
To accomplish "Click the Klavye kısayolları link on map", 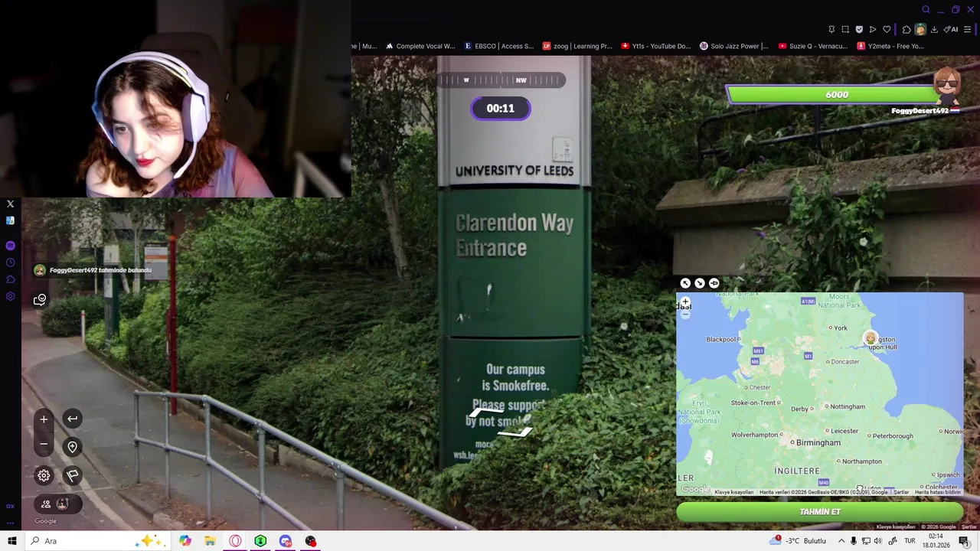I will pos(734,492).
